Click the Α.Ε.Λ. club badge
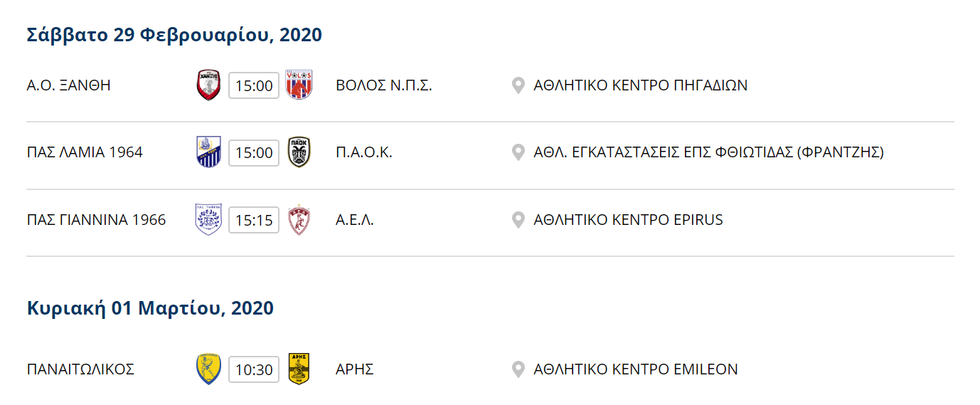Viewport: 980px width, 405px height. pyautogui.click(x=299, y=219)
